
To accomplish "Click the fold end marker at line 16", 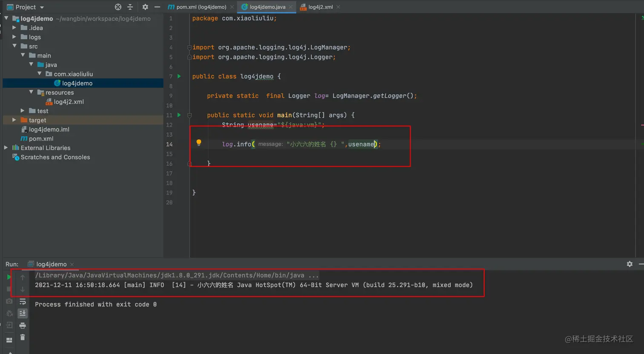I will tap(190, 164).
